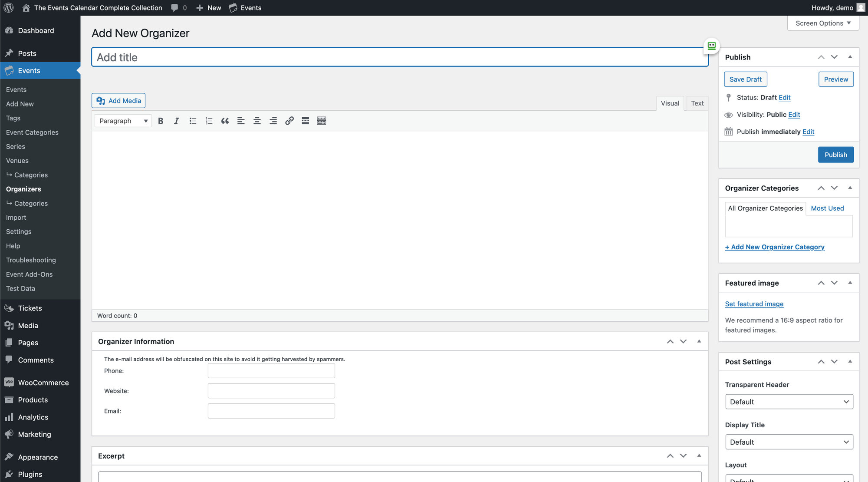Edit the Draft status link
This screenshot has height=482, width=868.
coord(784,98)
